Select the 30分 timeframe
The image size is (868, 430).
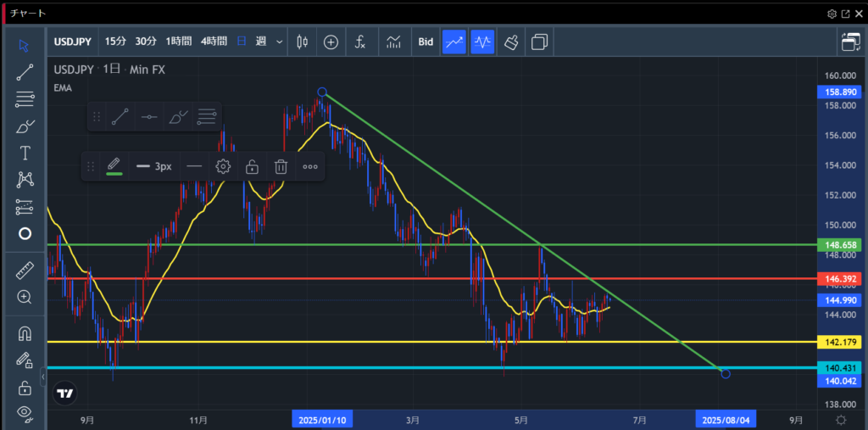click(146, 41)
